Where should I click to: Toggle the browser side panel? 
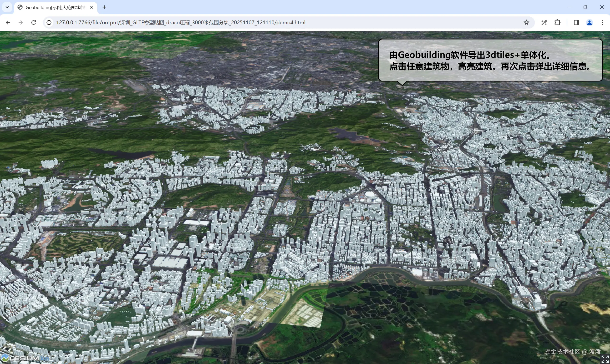(x=576, y=23)
